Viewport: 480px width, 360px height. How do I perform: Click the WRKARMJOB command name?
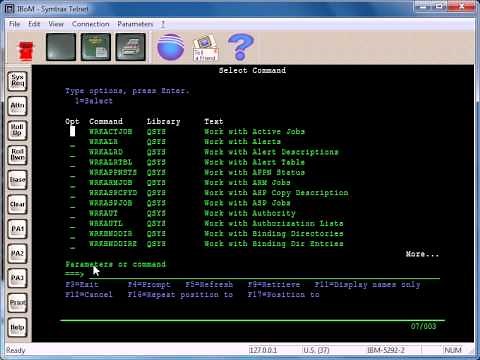coord(111,183)
